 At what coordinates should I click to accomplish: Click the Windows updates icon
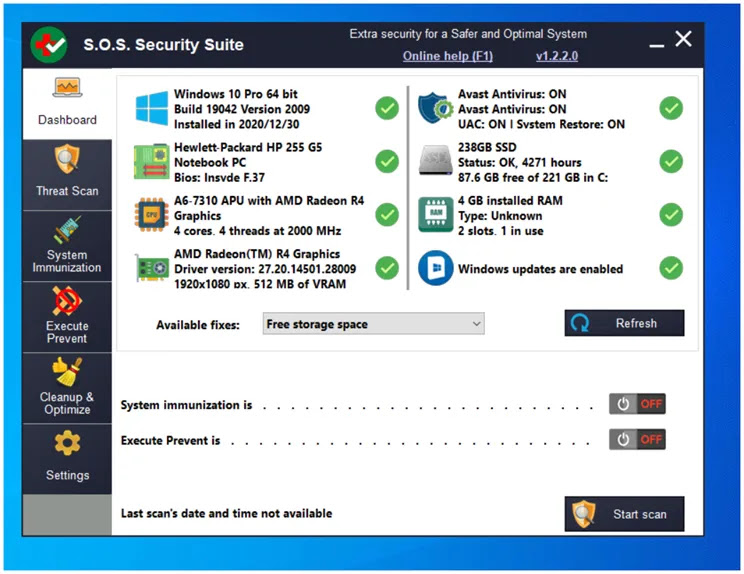click(436, 268)
